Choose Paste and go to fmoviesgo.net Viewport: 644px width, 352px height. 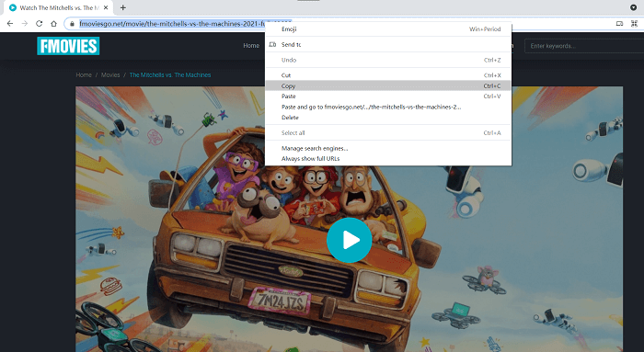pos(388,107)
